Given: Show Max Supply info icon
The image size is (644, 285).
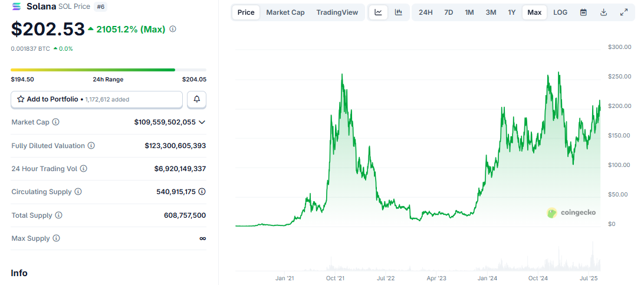Looking at the screenshot, I should (x=56, y=238).
